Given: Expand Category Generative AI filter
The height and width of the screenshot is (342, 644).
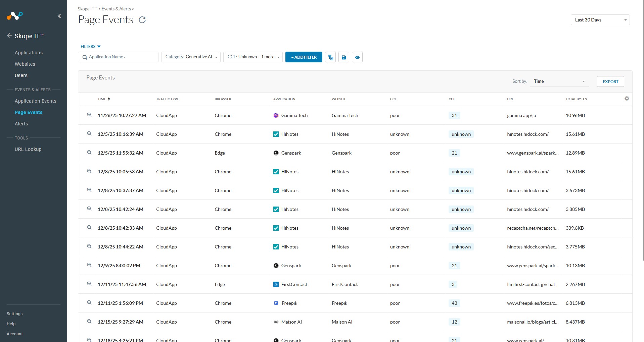Looking at the screenshot, I should (x=191, y=57).
